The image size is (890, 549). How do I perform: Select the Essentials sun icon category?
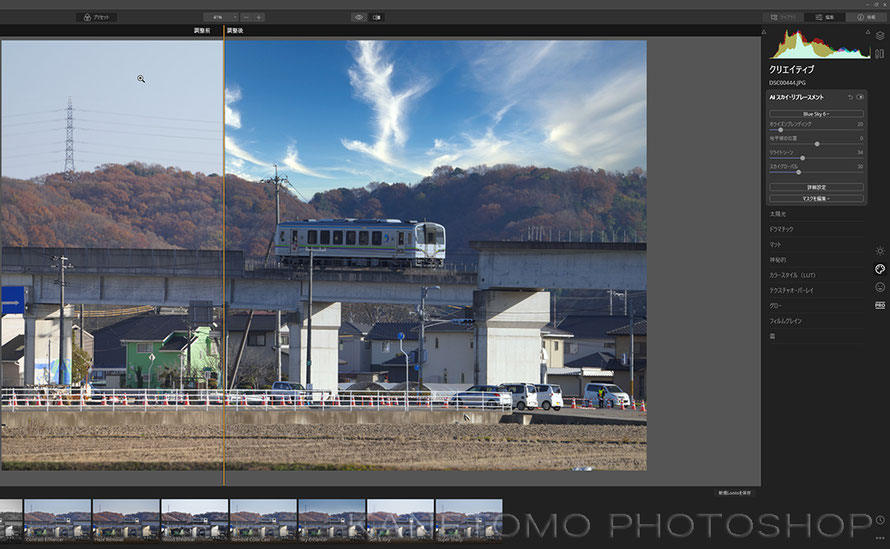(x=880, y=251)
